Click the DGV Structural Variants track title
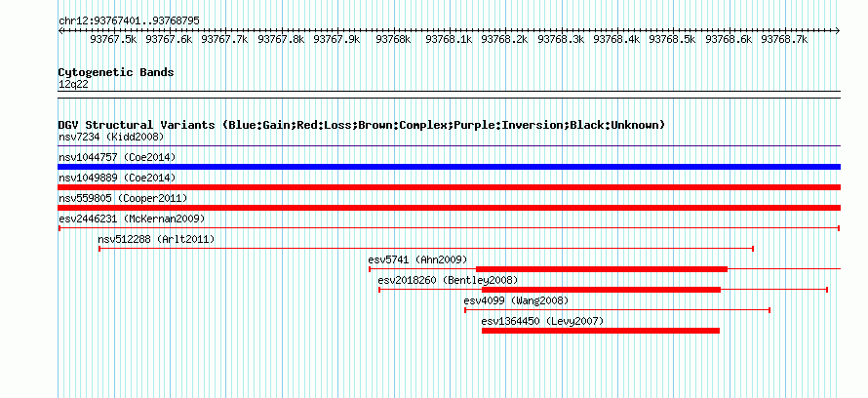This screenshot has height=398, width=868. click(362, 125)
